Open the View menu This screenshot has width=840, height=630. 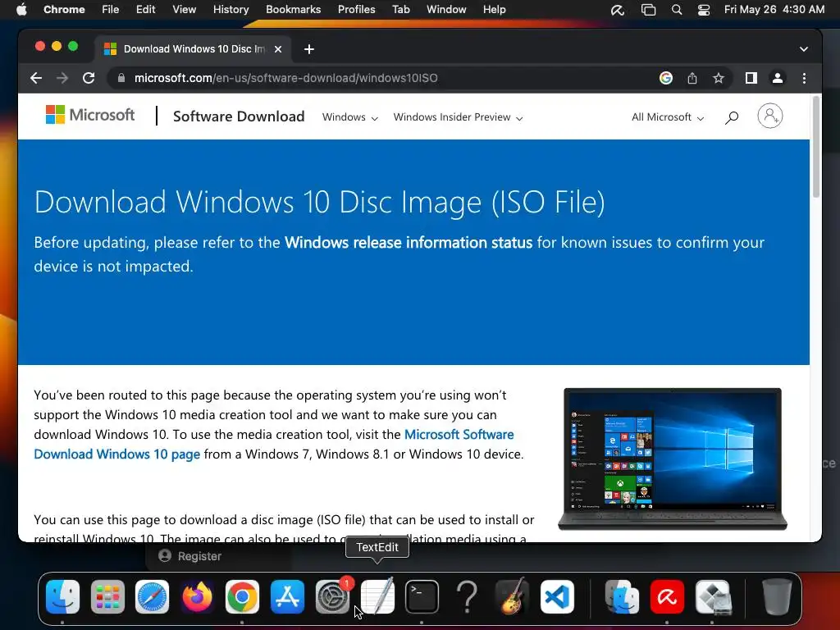185,10
